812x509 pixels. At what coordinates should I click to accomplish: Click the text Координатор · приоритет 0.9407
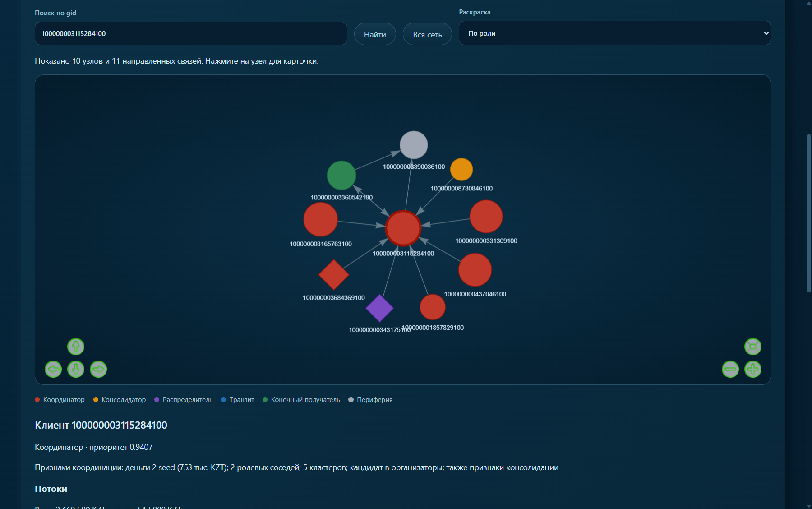(94, 447)
